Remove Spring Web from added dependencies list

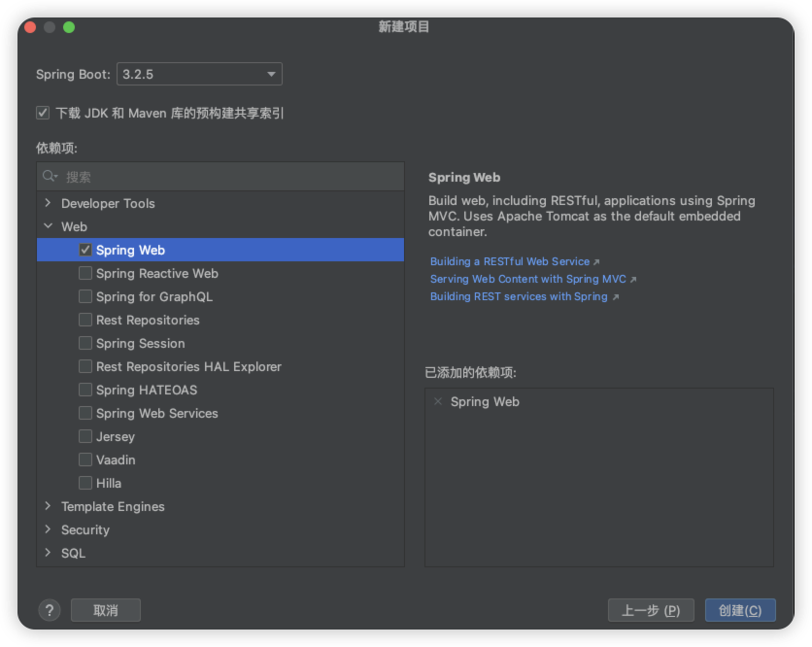437,401
